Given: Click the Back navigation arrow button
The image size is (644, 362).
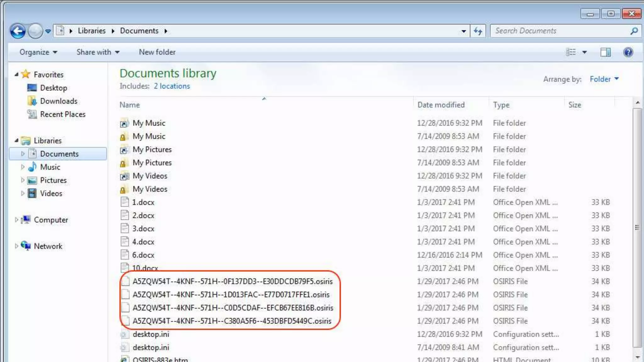Looking at the screenshot, I should (x=18, y=31).
